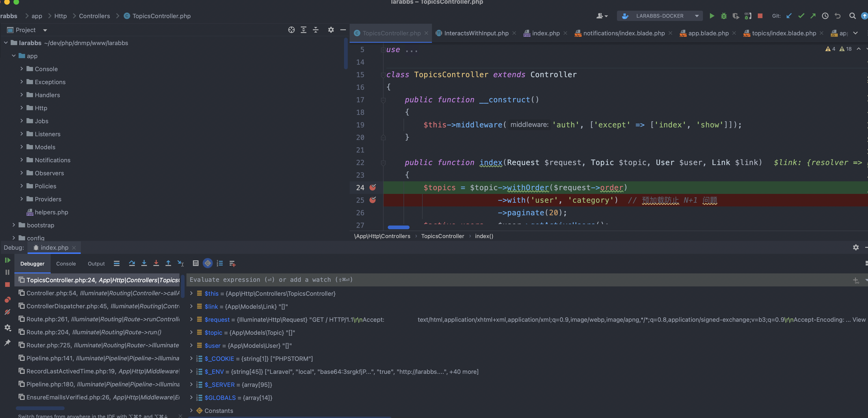The width and height of the screenshot is (868, 418).
Task: Switch to the Console debug tab
Action: [x=66, y=264]
